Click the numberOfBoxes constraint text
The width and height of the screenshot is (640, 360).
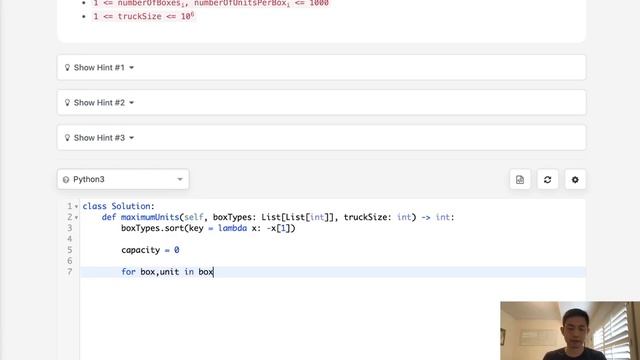(x=211, y=3)
